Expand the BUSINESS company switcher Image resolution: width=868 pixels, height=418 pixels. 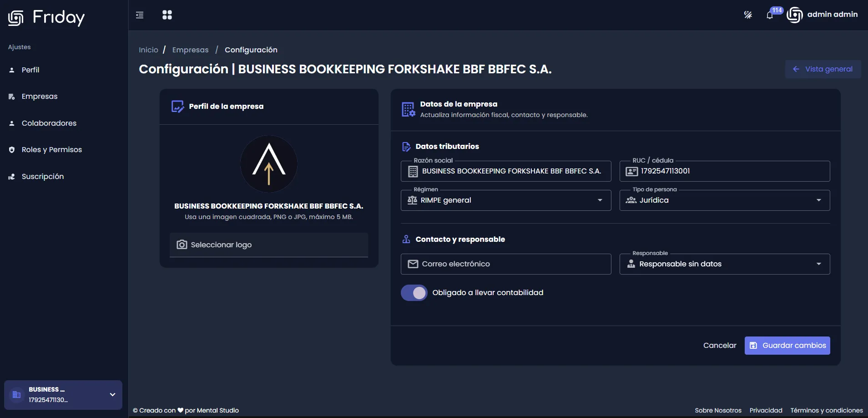[x=63, y=395]
